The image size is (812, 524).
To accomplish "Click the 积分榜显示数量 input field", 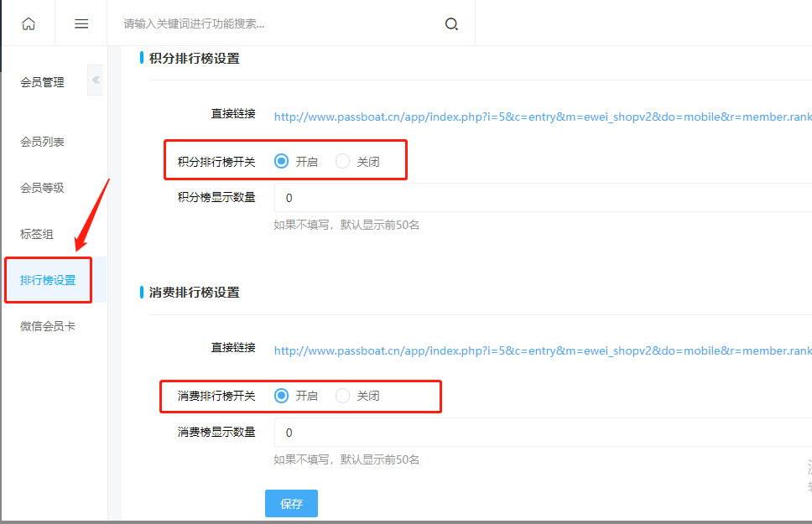I will pos(543,198).
